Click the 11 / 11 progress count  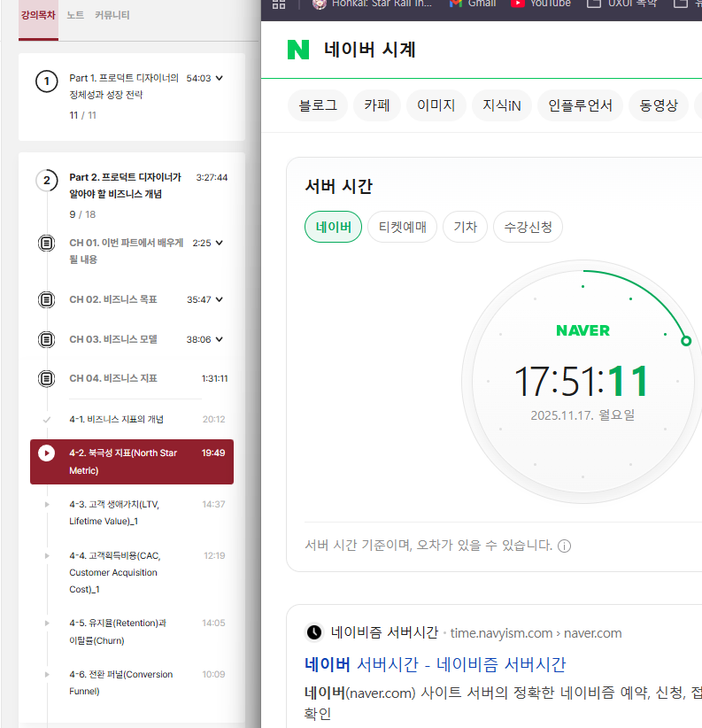[82, 115]
